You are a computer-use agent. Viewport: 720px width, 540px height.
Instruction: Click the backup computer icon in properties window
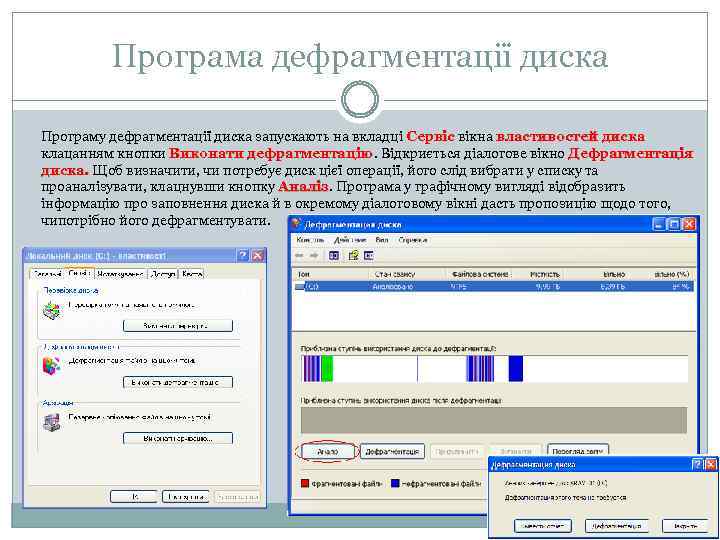click(51, 422)
